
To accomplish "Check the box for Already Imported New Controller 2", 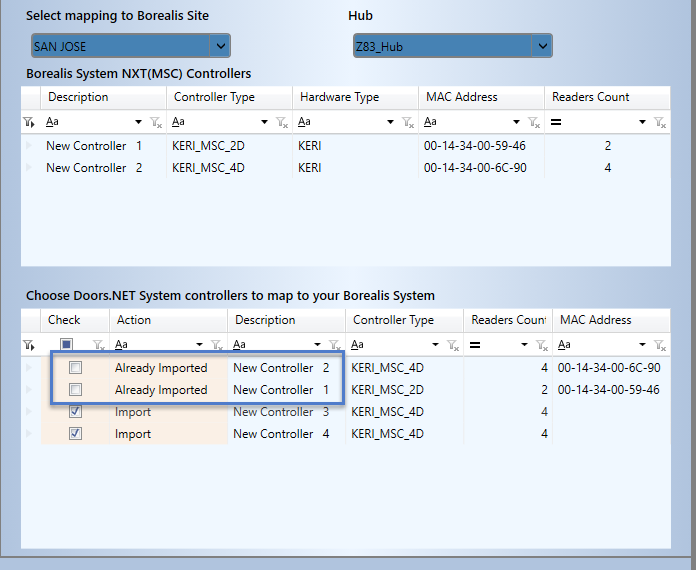I will [x=75, y=368].
